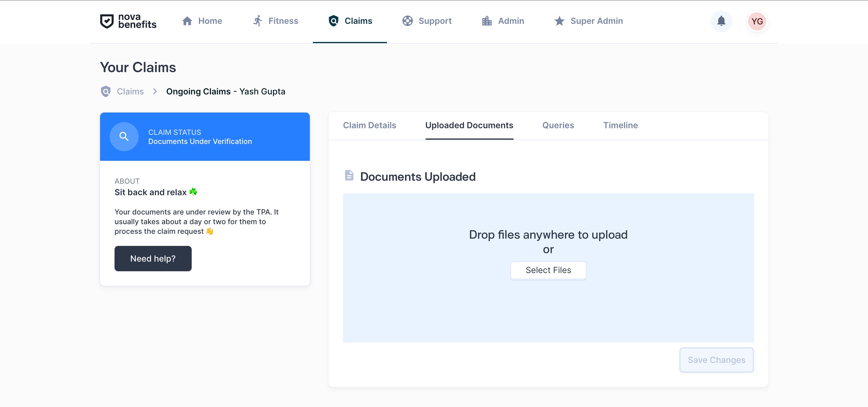Image resolution: width=868 pixels, height=407 pixels.
Task: Click the Support lifebuoy icon
Action: (x=407, y=21)
